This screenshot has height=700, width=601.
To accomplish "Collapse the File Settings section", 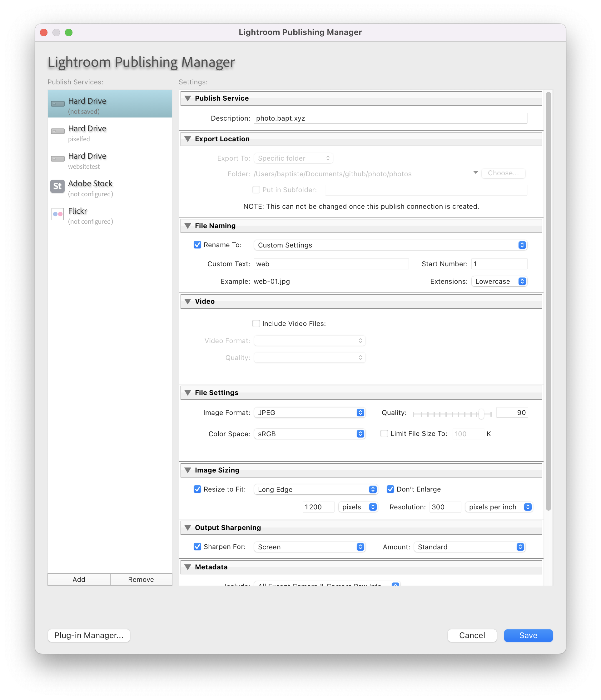I will point(188,392).
